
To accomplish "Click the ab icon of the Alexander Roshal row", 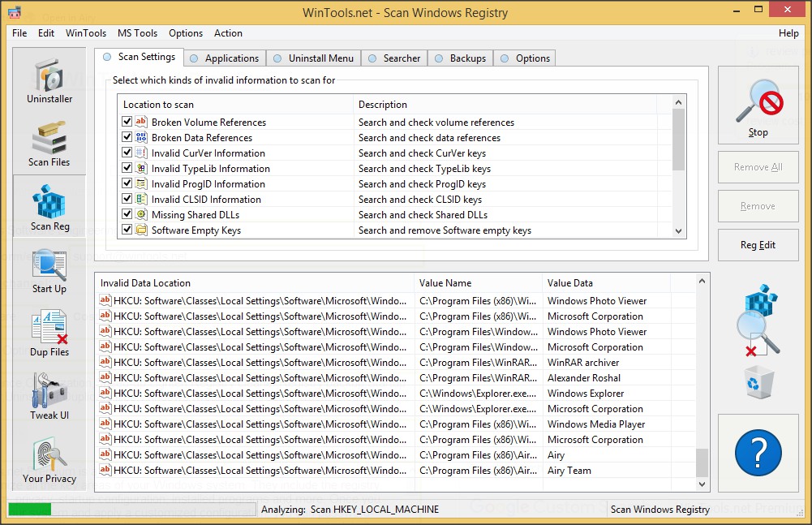I will click(105, 377).
